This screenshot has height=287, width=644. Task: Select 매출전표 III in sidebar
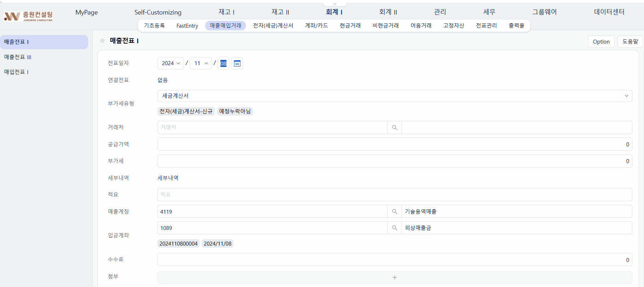click(18, 57)
